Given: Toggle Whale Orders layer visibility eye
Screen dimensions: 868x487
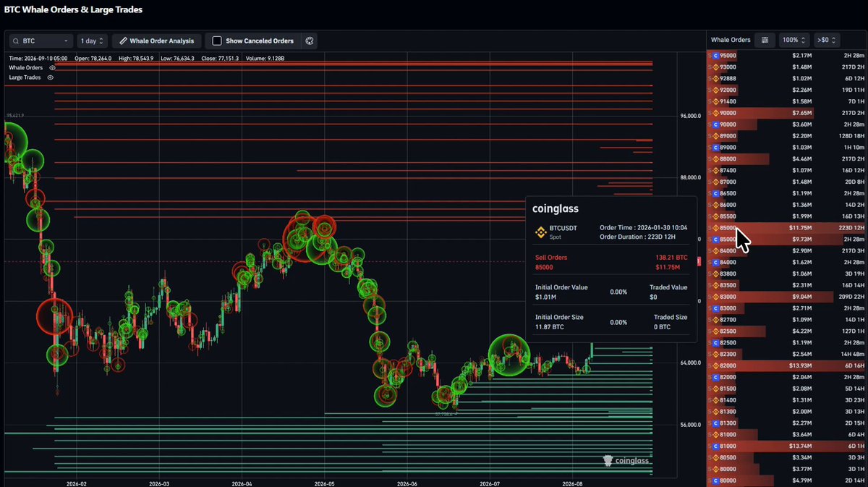Looking at the screenshot, I should pyautogui.click(x=51, y=67).
